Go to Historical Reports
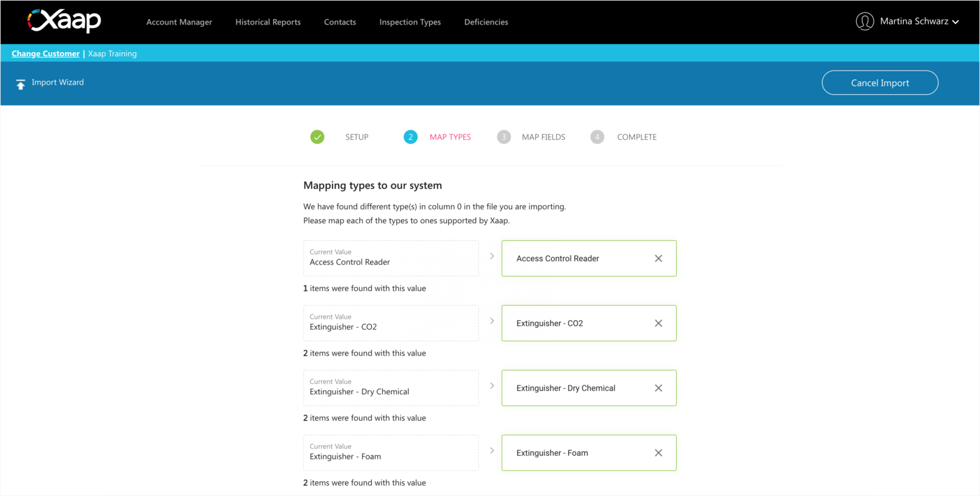 pos(268,22)
